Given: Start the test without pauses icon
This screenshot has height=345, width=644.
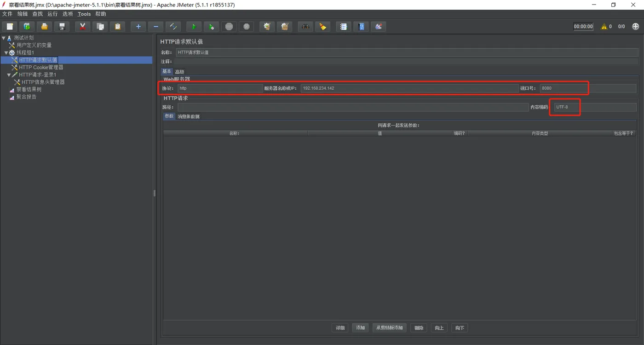Looking at the screenshot, I should point(211,26).
